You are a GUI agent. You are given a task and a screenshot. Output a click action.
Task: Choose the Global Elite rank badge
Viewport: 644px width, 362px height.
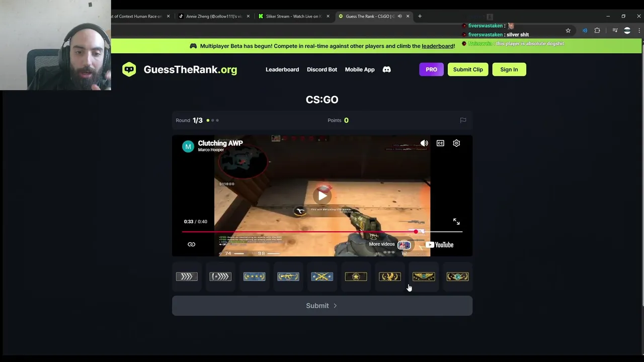[x=457, y=277]
